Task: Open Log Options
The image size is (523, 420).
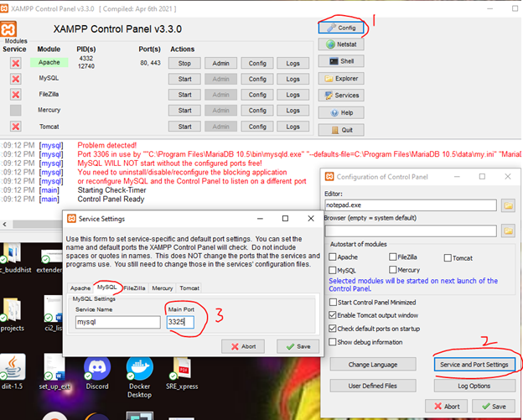Action: tap(474, 386)
